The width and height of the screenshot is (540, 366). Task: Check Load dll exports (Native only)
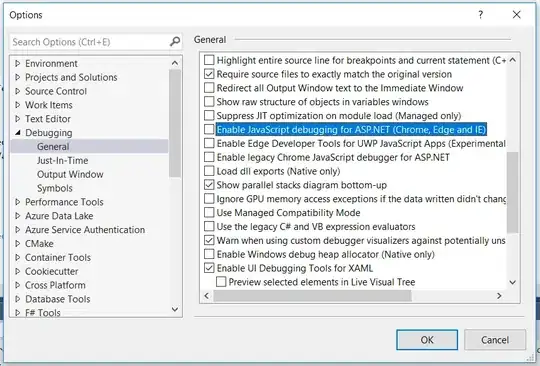point(209,171)
